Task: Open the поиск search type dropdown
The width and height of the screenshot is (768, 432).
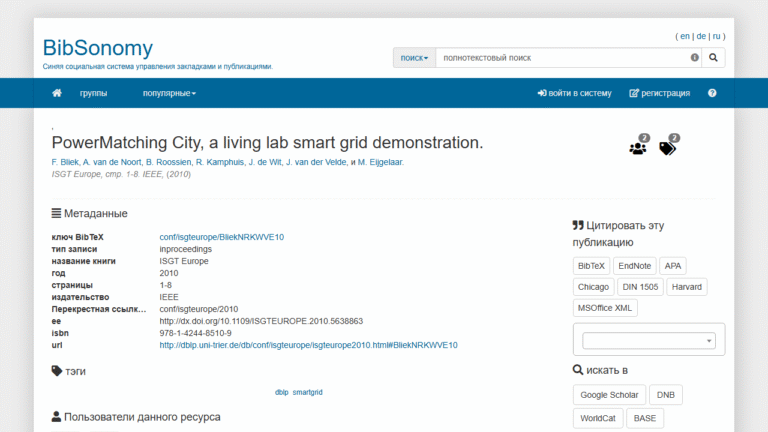Action: (414, 58)
